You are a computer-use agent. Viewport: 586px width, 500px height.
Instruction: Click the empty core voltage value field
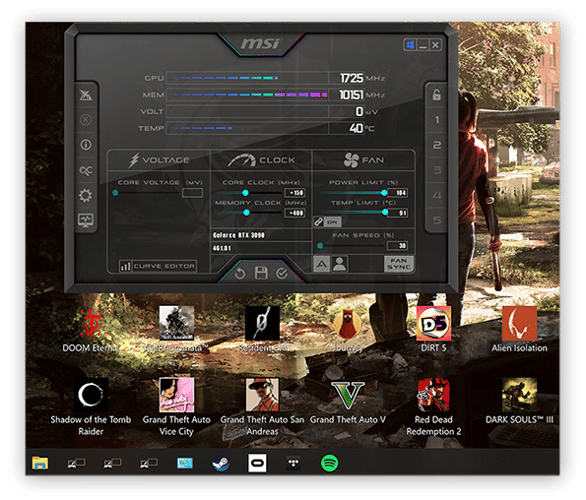[x=192, y=193]
